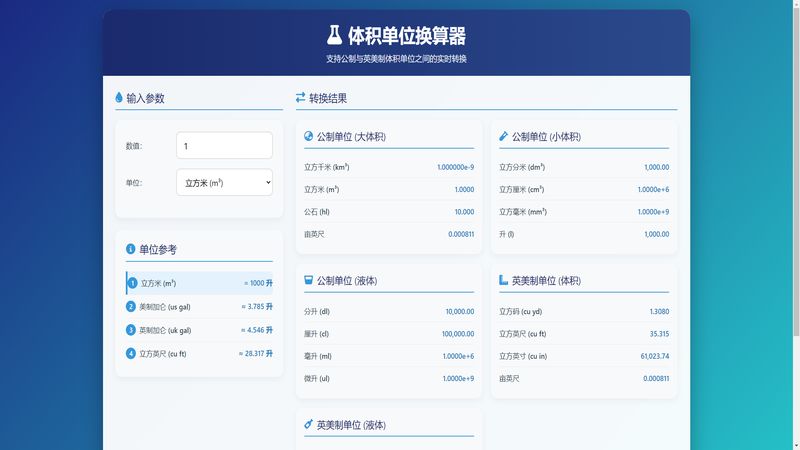Click the 毫升 (ml) result row
800x450 pixels.
(389, 356)
